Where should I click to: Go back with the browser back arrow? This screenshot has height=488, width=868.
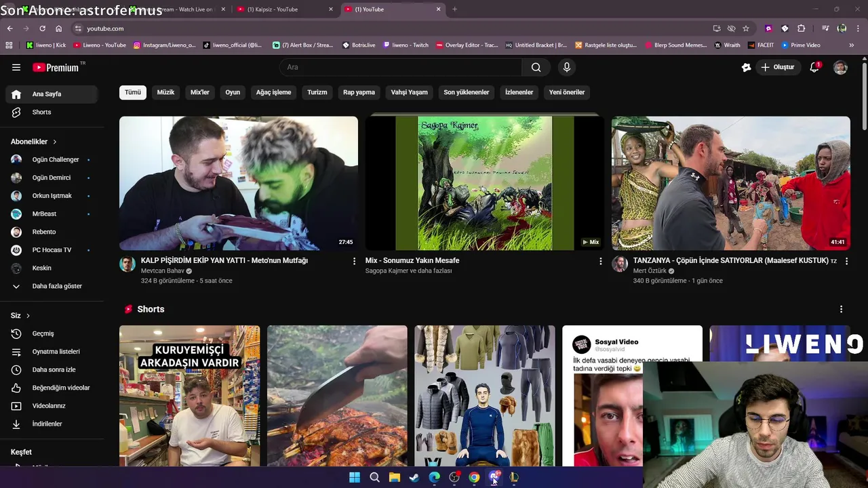click(9, 28)
